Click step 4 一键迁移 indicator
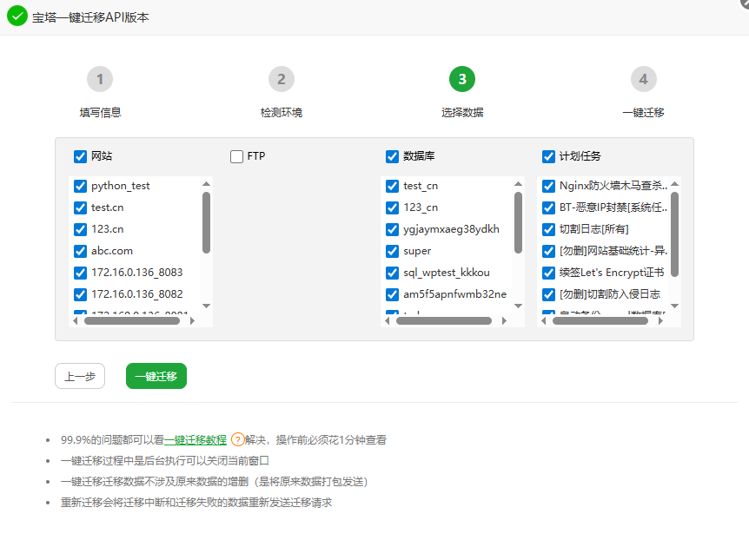This screenshot has height=560, width=749. pyautogui.click(x=643, y=79)
